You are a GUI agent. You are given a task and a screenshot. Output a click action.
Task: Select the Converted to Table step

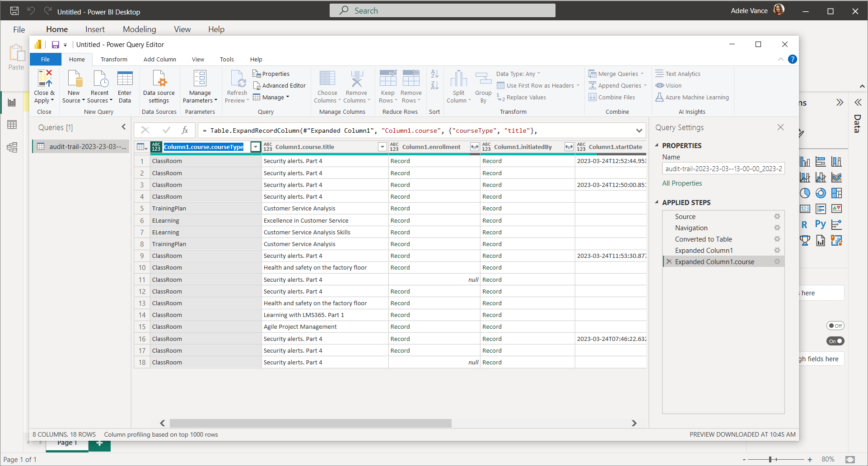click(703, 239)
